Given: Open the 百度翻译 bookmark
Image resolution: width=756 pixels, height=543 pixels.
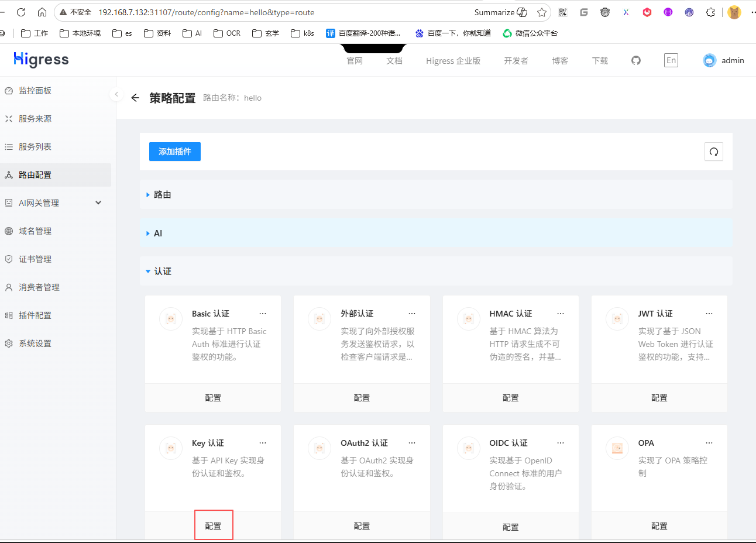Looking at the screenshot, I should (363, 33).
